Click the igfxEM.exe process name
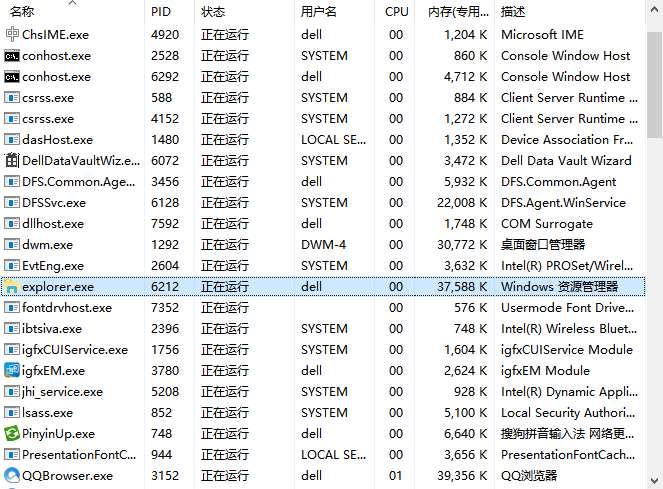Image resolution: width=663 pixels, height=489 pixels. pyautogui.click(x=53, y=371)
